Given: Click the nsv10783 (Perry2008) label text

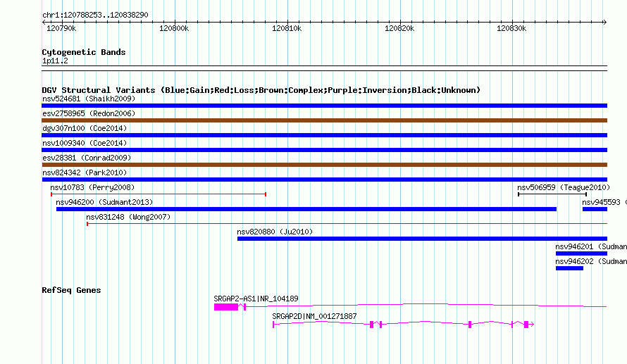Looking at the screenshot, I should (x=92, y=187).
